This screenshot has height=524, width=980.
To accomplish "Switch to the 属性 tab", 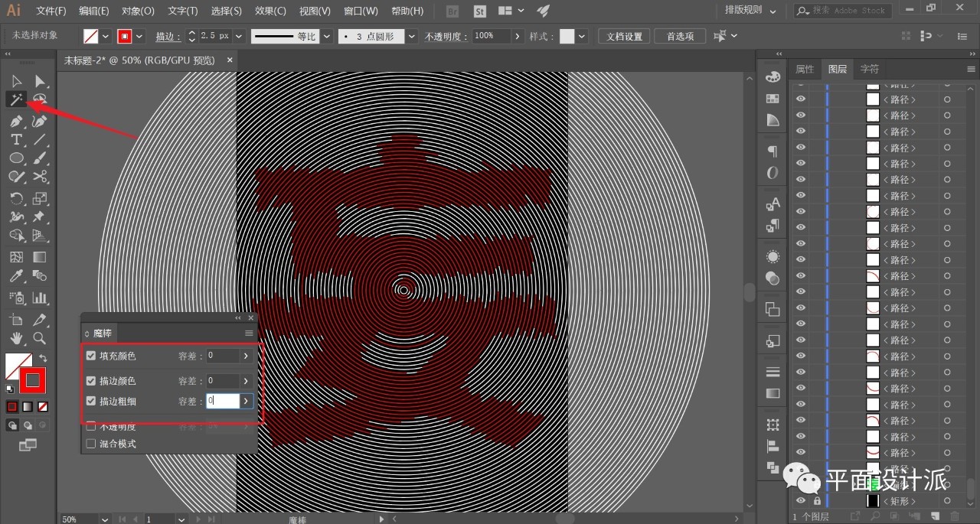I will [x=805, y=69].
